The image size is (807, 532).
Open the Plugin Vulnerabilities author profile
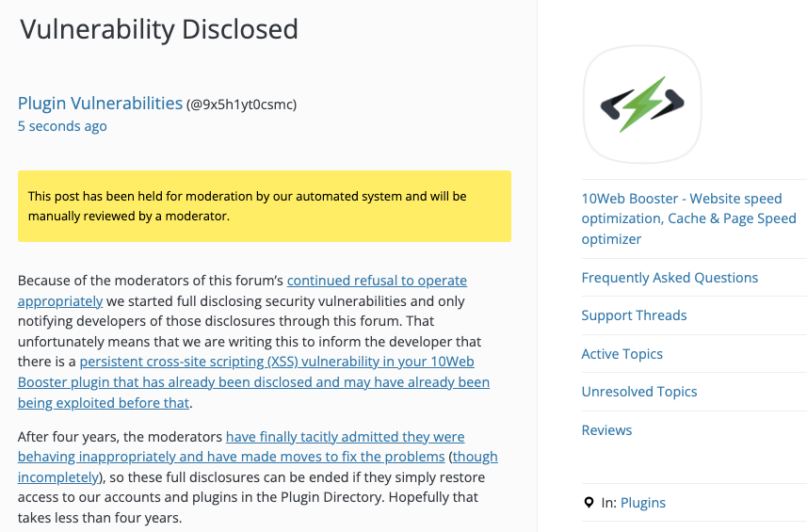click(x=101, y=104)
